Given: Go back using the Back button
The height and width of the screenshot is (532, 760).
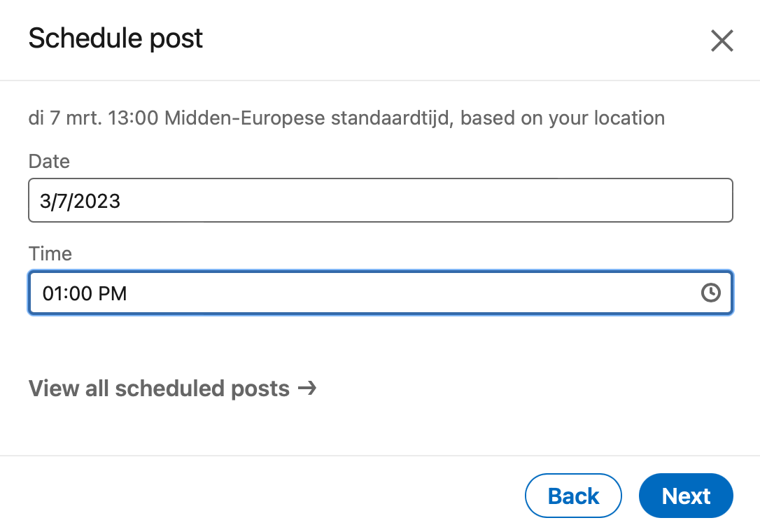Looking at the screenshot, I should click(x=573, y=496).
